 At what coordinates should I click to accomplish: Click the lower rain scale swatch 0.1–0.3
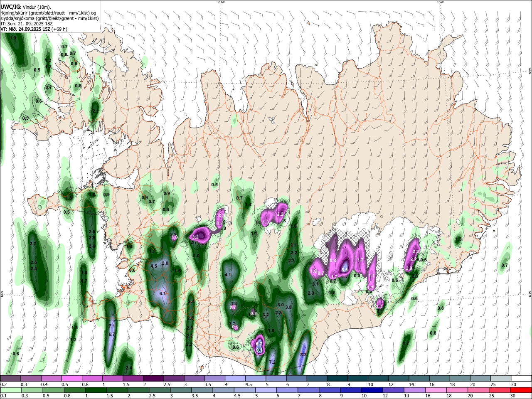click(x=11, y=390)
